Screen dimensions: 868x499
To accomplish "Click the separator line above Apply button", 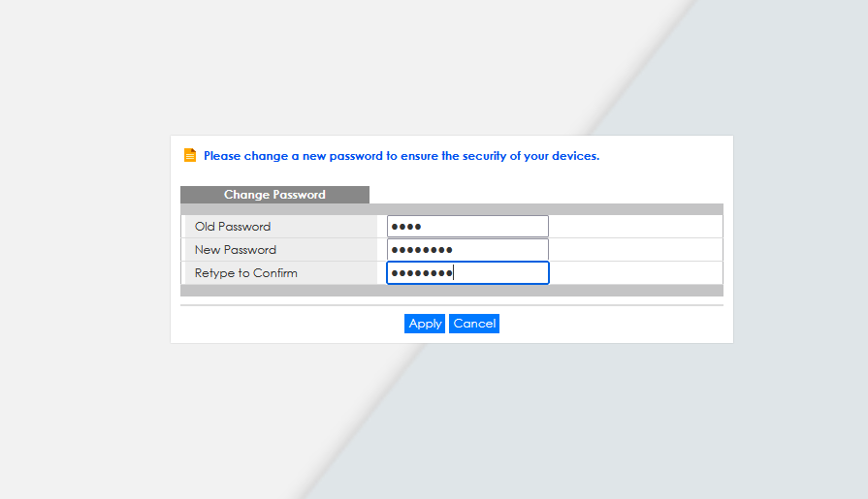I will coord(452,305).
